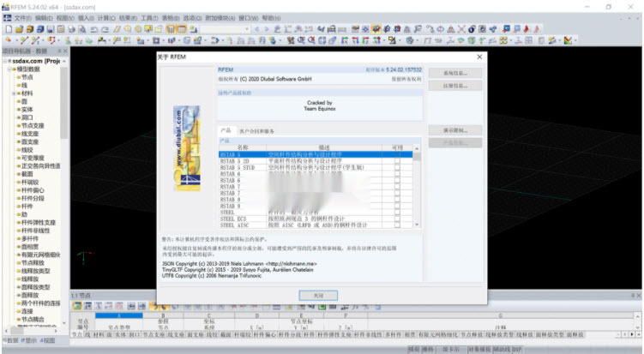Screen dimensions: 644x354
Task: Click the product list vertical scrollbar
Action: click(418, 189)
